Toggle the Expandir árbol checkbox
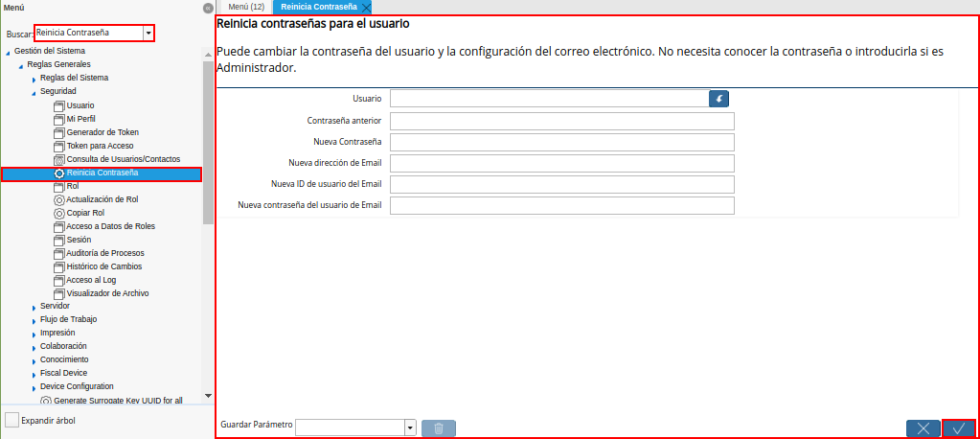The image size is (980, 439). [x=11, y=420]
